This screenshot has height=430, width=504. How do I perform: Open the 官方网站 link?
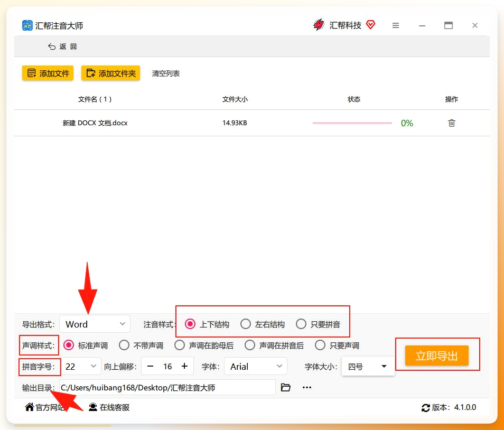click(x=45, y=407)
